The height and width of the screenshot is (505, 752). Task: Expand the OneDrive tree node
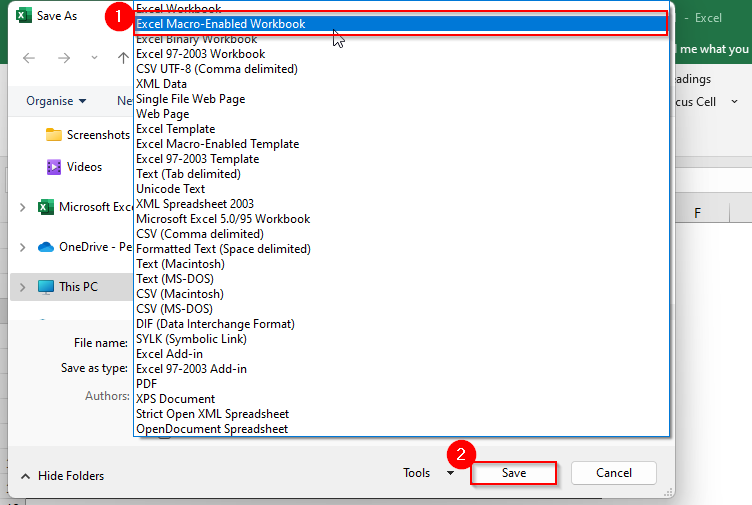tap(23, 247)
